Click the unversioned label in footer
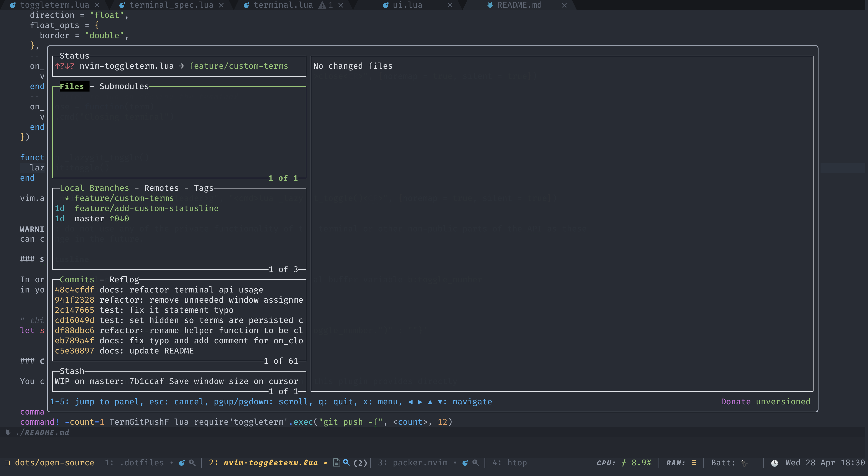The height and width of the screenshot is (476, 868). pos(783,402)
